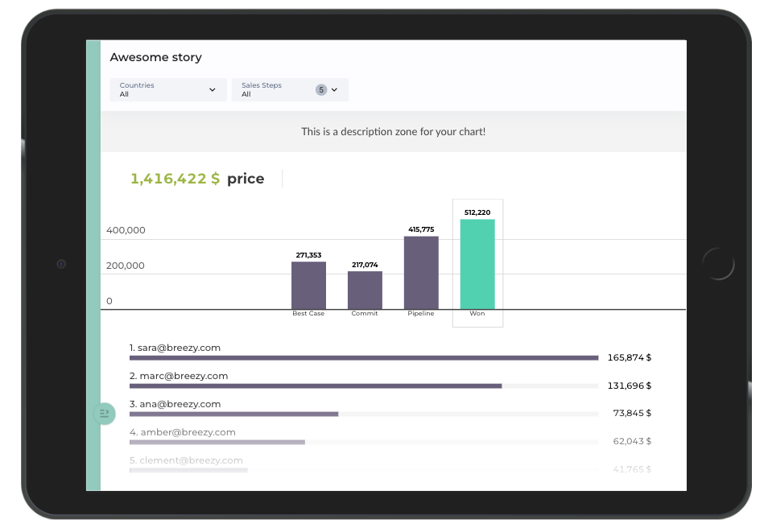This screenshot has height=532, width=768.
Task: Click the chart description zone banner
Action: tap(393, 131)
